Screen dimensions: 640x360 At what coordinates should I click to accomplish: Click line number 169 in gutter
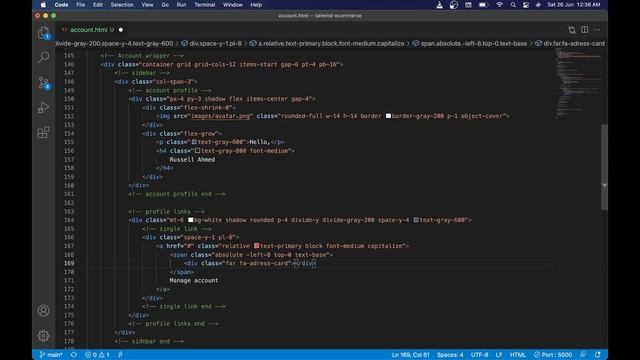tap(69, 263)
